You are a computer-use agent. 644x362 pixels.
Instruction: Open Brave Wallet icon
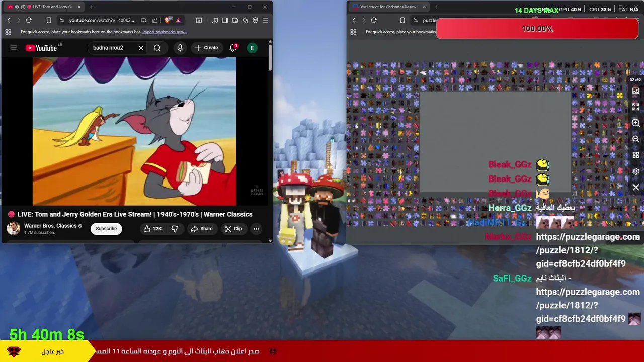point(235,20)
